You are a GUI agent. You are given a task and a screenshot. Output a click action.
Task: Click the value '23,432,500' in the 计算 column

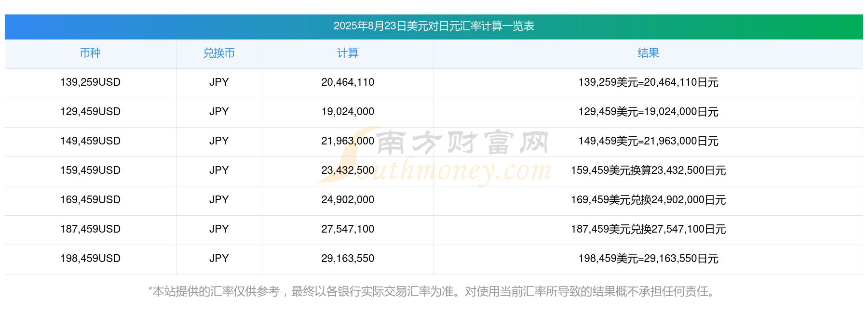click(x=348, y=170)
